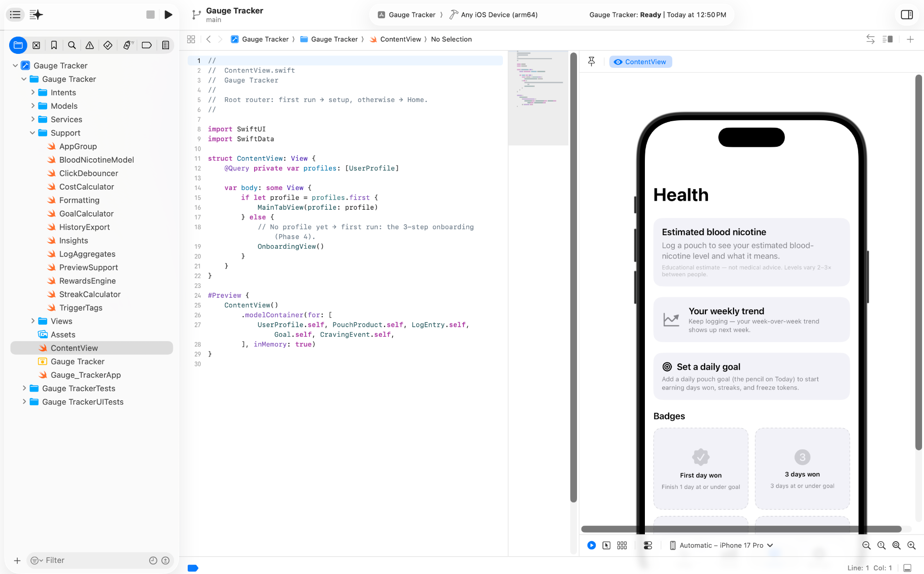
Task: Collapse the Gauge Tracker group folder
Action: 24,79
